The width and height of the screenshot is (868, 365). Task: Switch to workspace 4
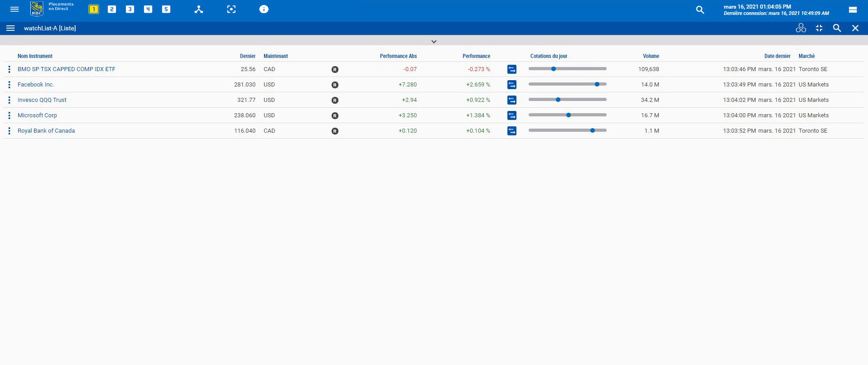coord(148,9)
